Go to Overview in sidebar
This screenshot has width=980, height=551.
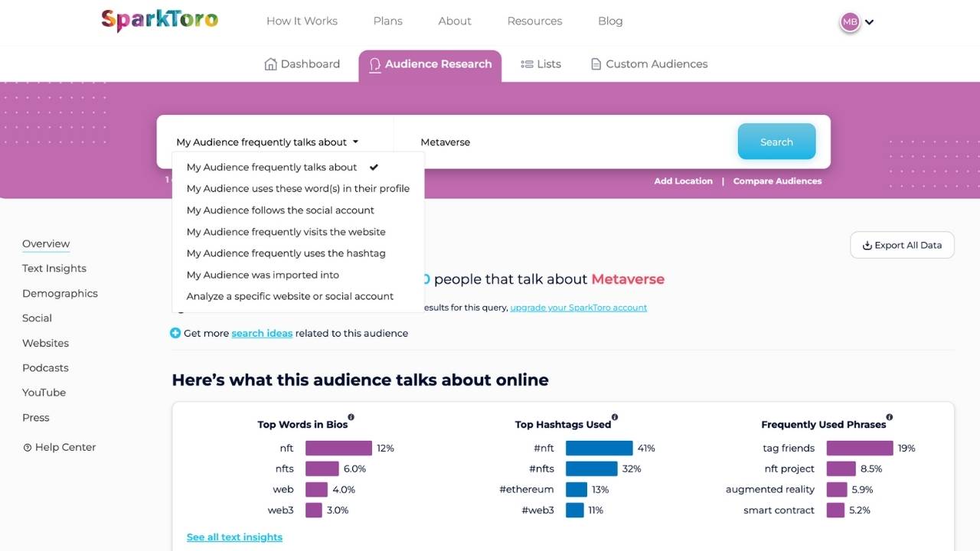tap(46, 244)
